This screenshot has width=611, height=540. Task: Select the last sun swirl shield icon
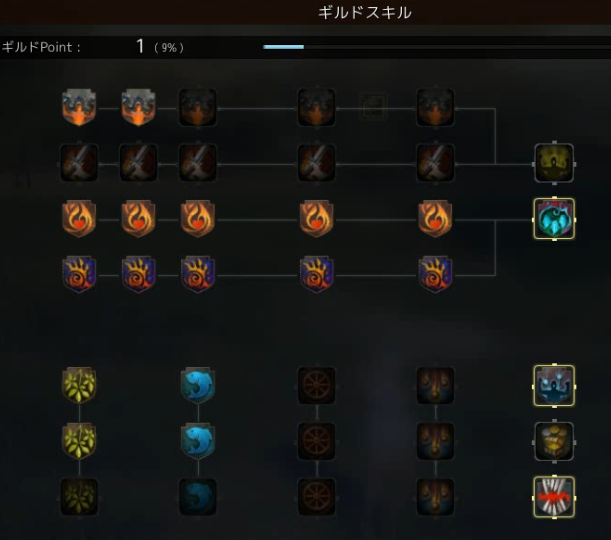pos(435,274)
